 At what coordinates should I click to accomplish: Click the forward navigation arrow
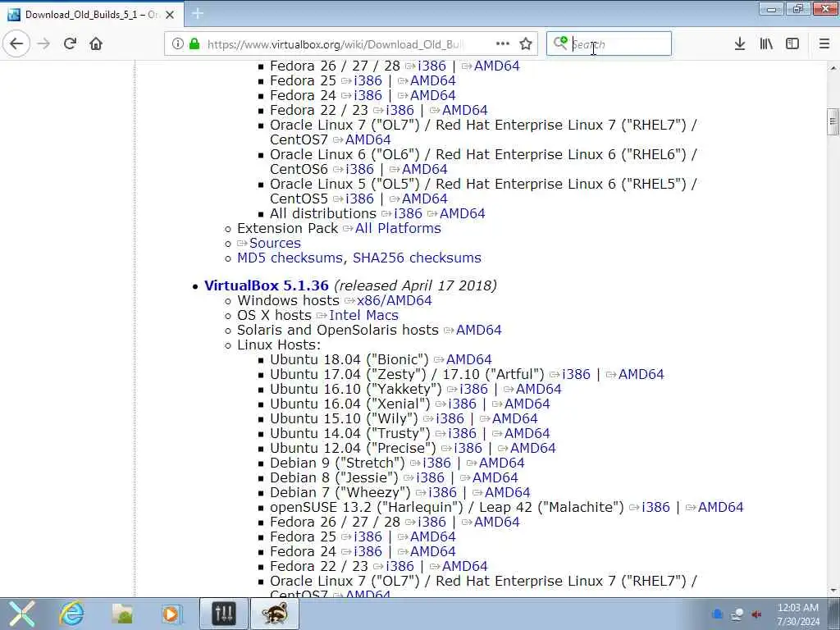point(43,43)
